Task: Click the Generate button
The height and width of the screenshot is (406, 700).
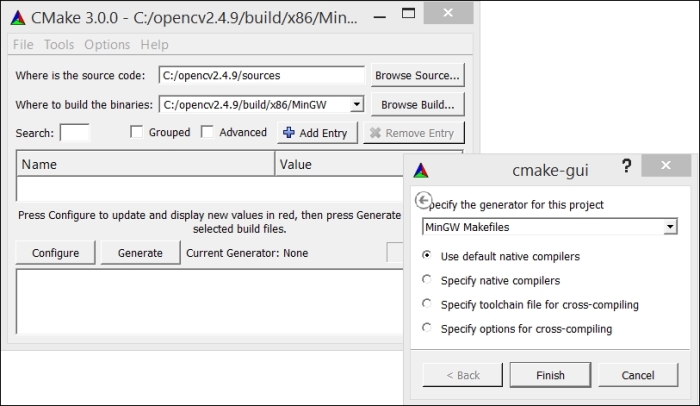Action: point(140,253)
